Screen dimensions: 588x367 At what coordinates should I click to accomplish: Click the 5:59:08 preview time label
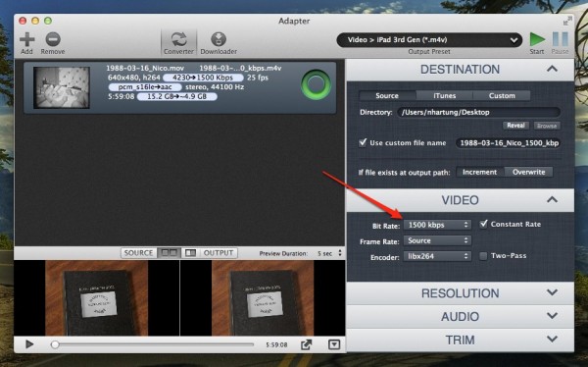click(276, 344)
